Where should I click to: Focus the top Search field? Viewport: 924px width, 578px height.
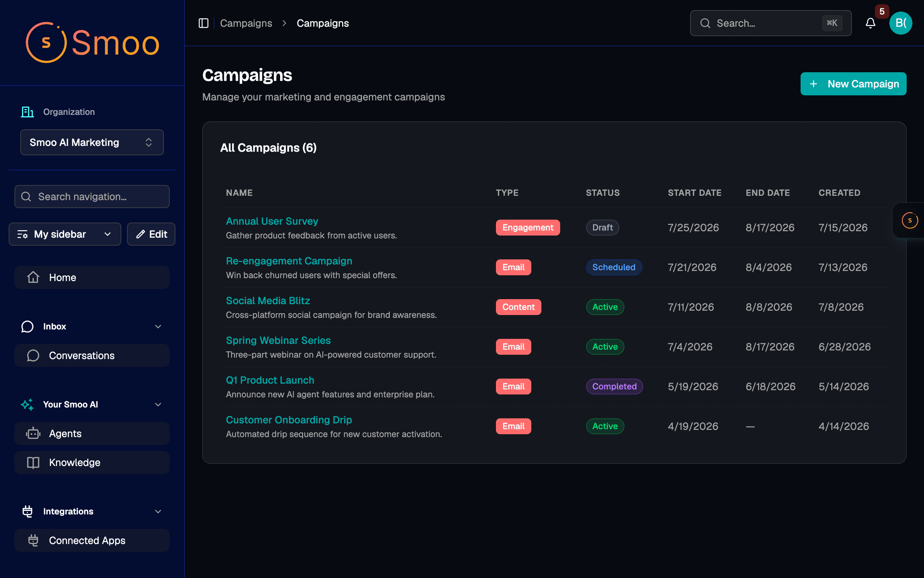tap(771, 23)
